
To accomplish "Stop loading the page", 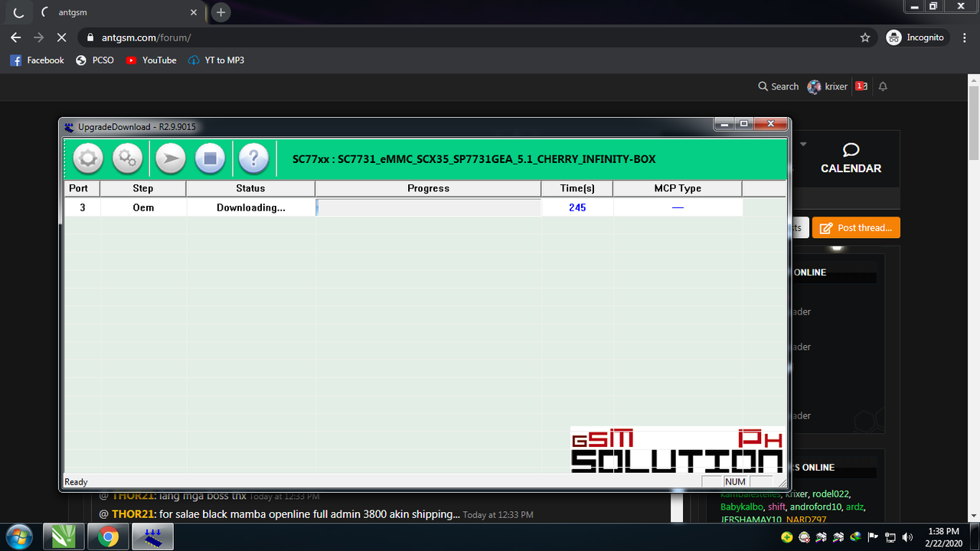I will coord(62,37).
